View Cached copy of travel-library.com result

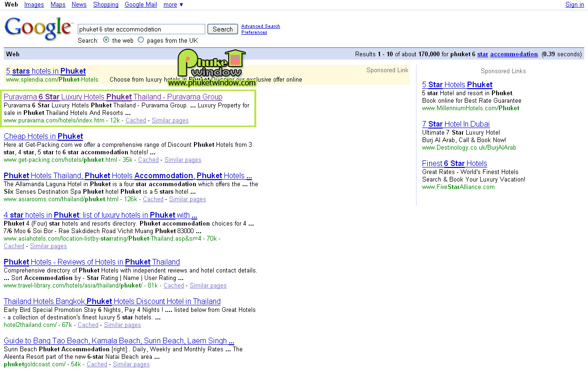click(x=174, y=286)
